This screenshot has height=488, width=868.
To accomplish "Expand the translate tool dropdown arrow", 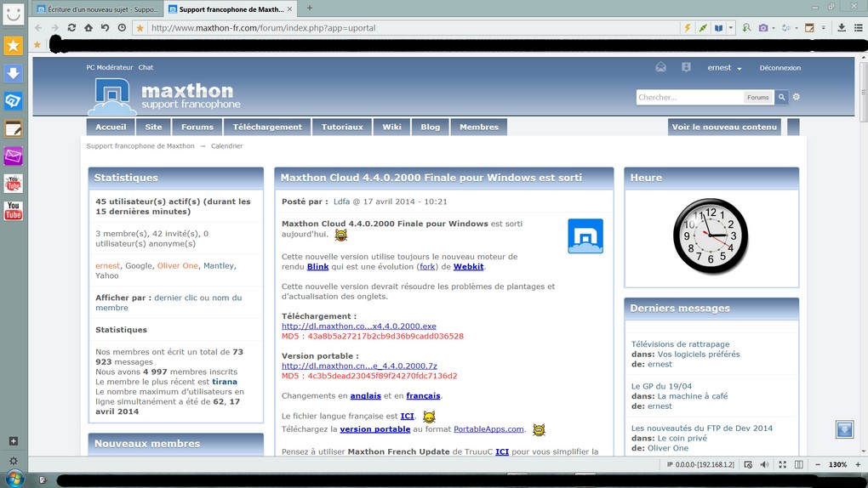I will pyautogui.click(x=797, y=28).
